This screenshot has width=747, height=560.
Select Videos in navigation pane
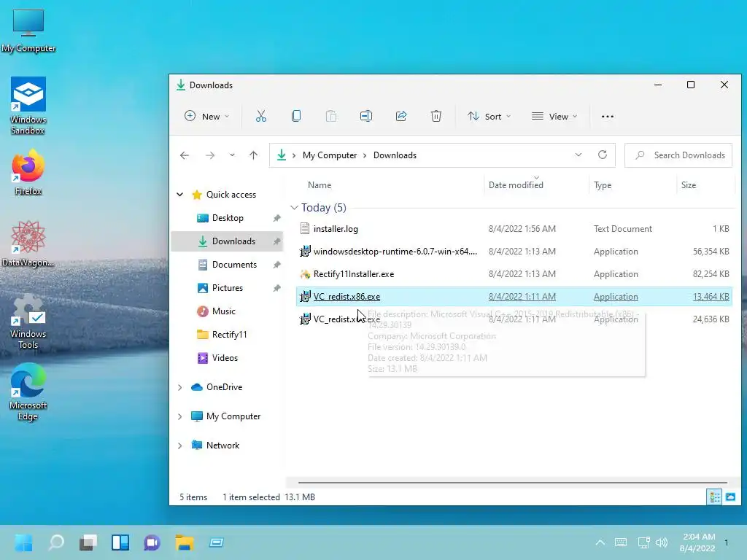(x=228, y=357)
